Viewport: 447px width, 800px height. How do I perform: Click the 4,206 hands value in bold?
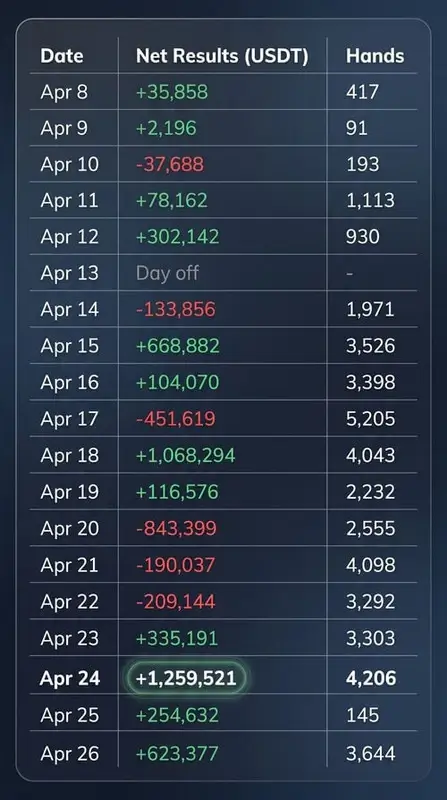click(371, 678)
